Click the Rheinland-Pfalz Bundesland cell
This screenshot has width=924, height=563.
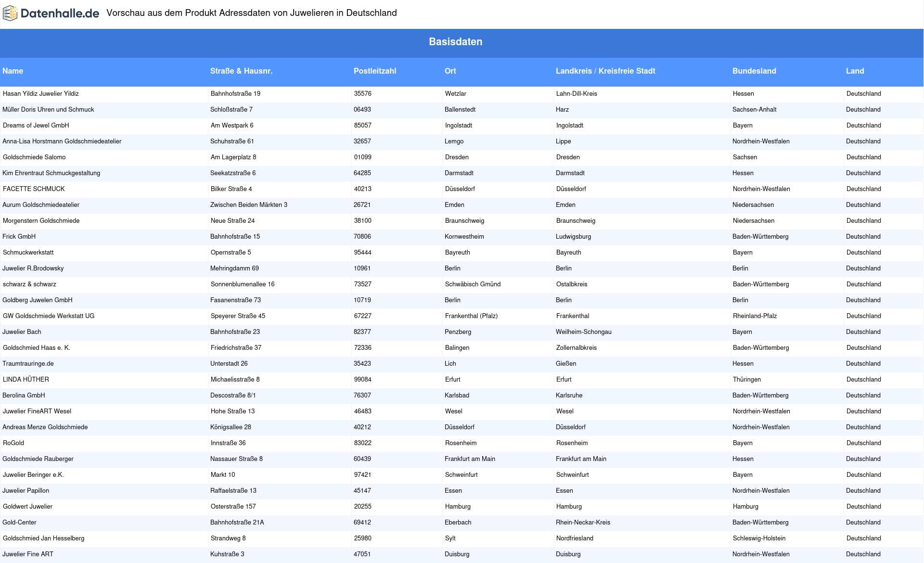point(755,316)
